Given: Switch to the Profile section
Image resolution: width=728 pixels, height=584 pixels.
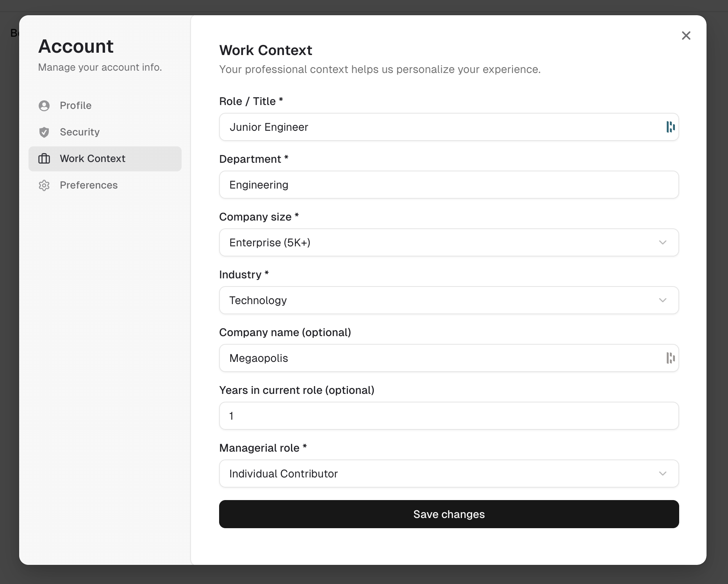Looking at the screenshot, I should coord(75,106).
